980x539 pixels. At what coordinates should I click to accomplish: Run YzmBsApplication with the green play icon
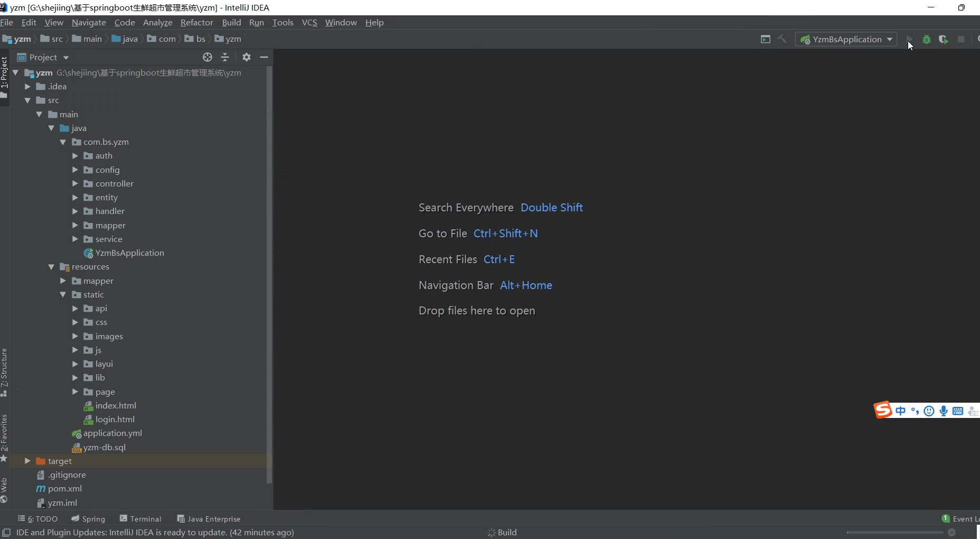point(909,39)
